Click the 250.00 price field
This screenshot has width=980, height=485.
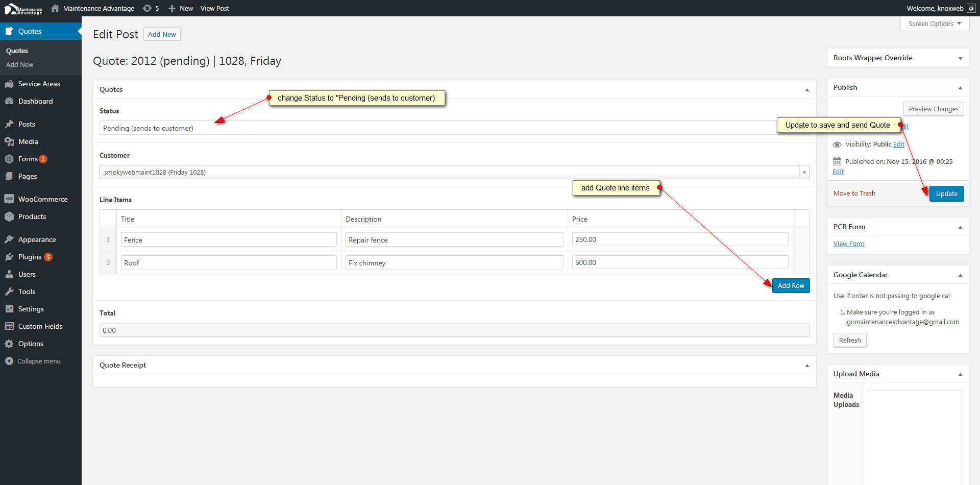tap(680, 240)
